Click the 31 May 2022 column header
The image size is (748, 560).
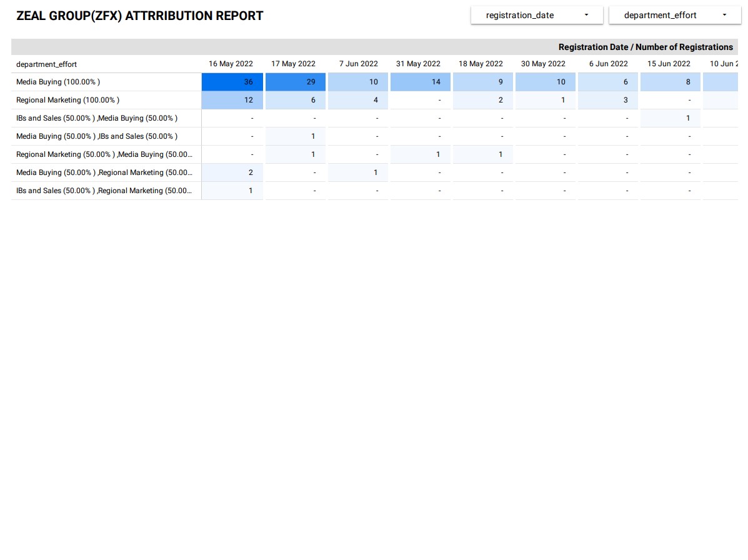tap(418, 64)
